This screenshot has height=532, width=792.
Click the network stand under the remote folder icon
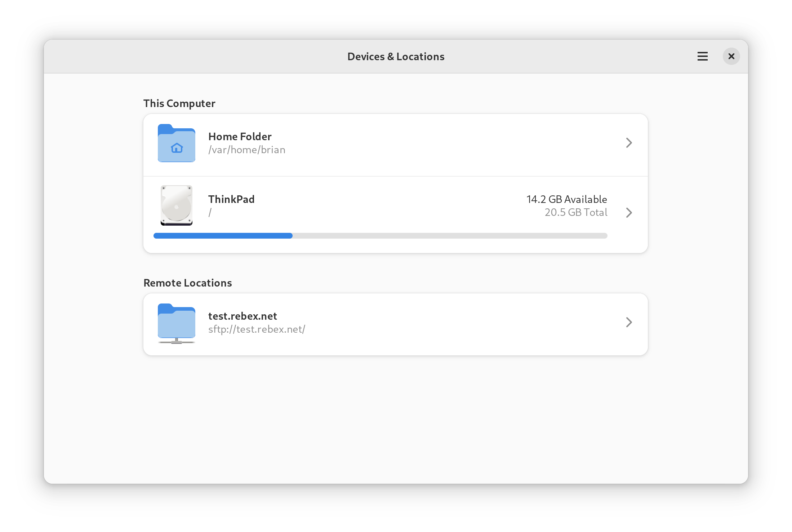[176, 340]
